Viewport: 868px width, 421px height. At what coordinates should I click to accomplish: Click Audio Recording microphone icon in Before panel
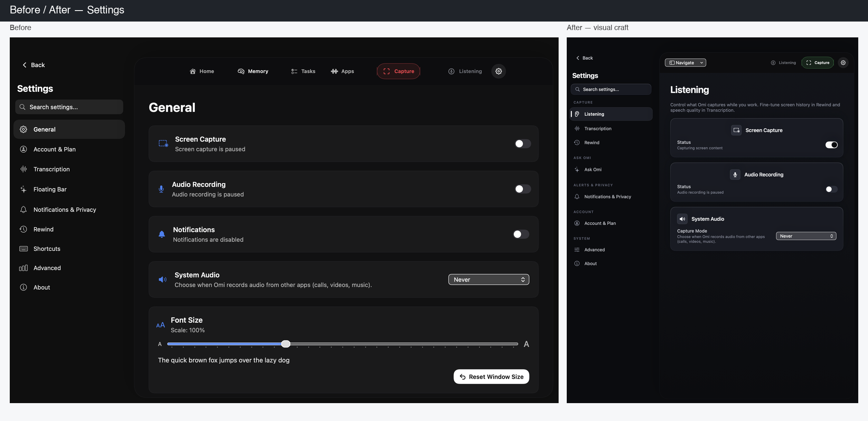tap(161, 189)
